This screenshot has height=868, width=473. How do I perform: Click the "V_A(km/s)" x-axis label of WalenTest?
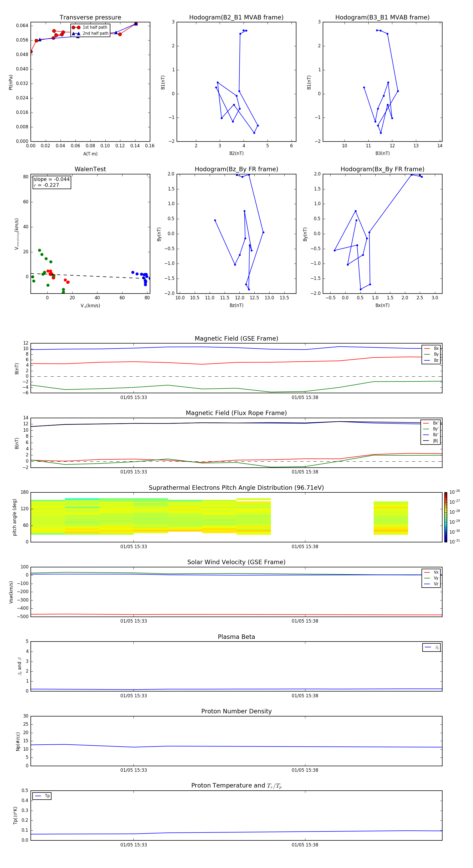click(90, 306)
